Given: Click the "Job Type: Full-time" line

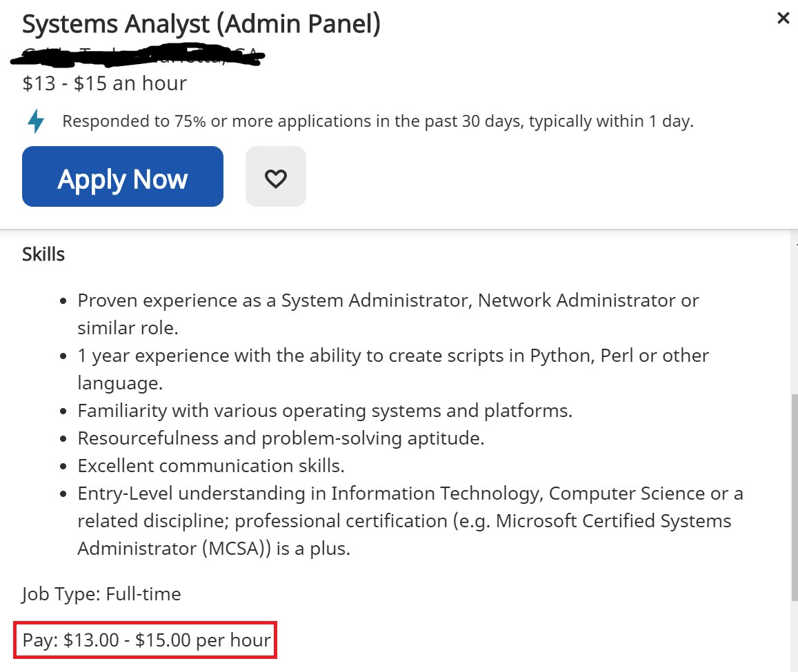Looking at the screenshot, I should click(101, 593).
